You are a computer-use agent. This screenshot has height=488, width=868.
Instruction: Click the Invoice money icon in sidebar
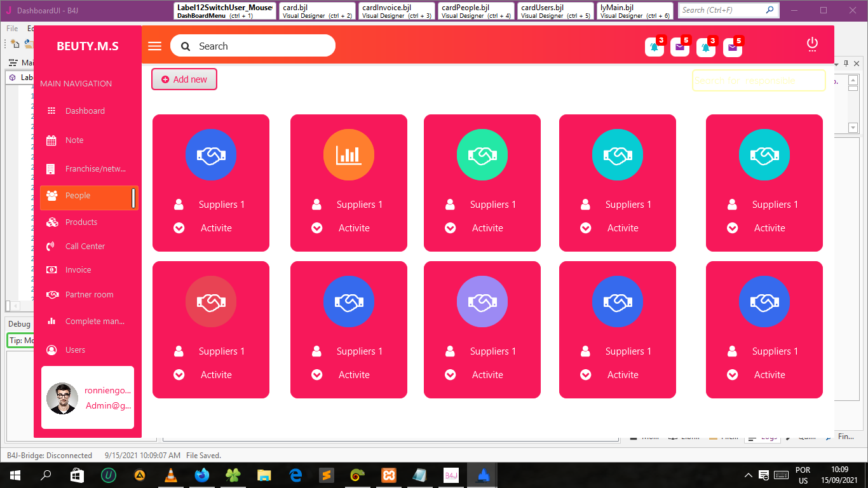[51, 270]
